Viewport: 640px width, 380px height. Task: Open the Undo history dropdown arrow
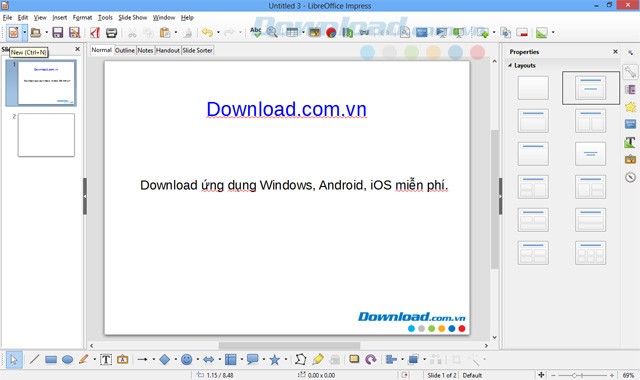point(218,32)
